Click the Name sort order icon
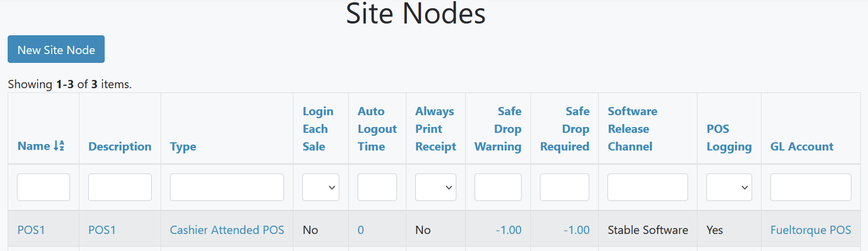Viewport: 868px width, 251px height. click(59, 146)
